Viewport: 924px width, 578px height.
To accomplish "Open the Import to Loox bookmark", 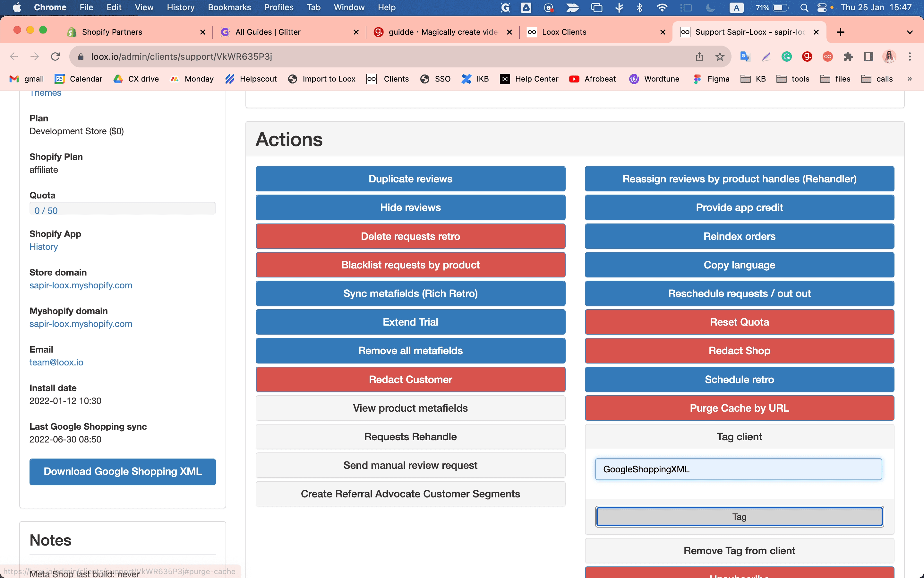I will (321, 79).
